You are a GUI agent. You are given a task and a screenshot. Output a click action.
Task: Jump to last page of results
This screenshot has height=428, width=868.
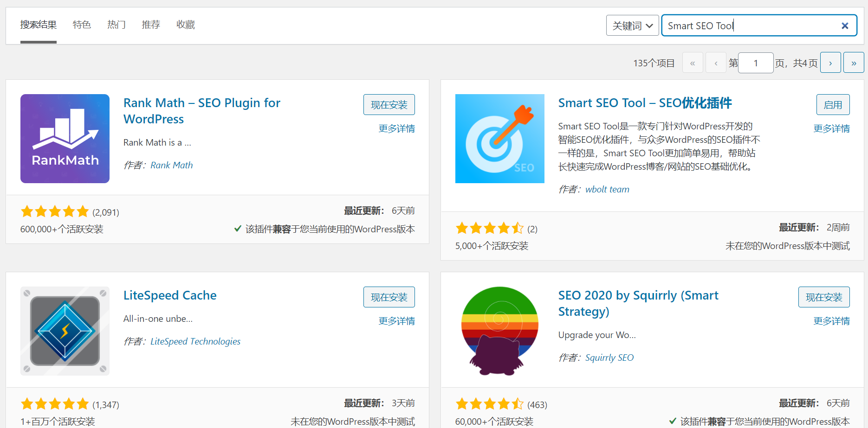[x=853, y=63]
